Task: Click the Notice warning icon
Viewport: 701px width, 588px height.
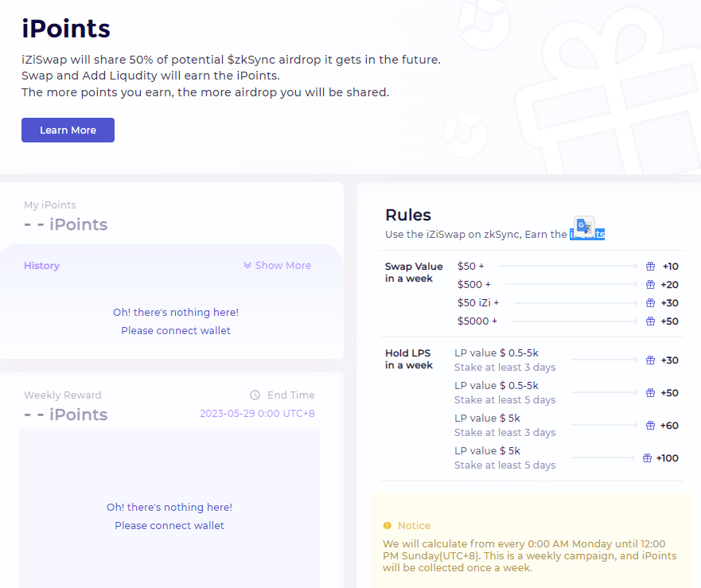Action: (387, 526)
